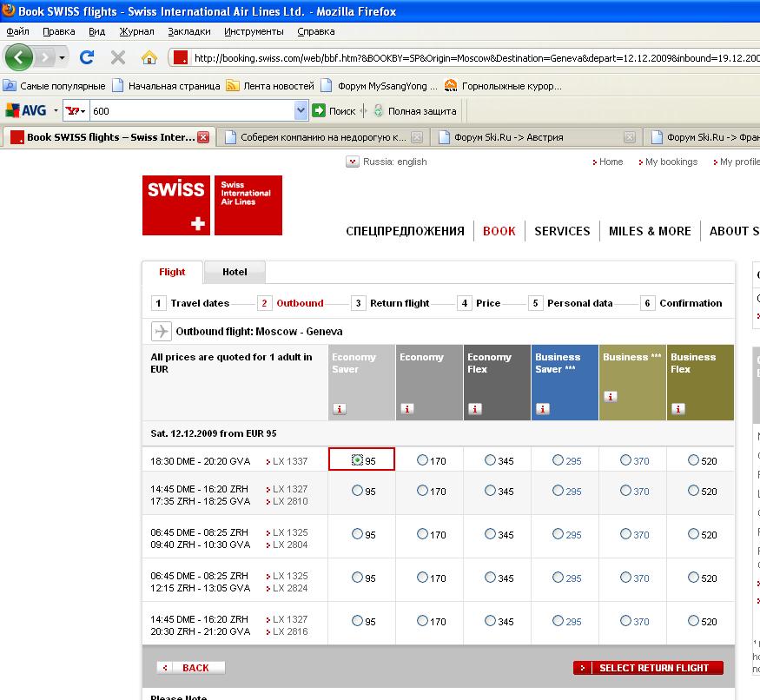Open the Справка menu
The width and height of the screenshot is (760, 700).
point(315,31)
